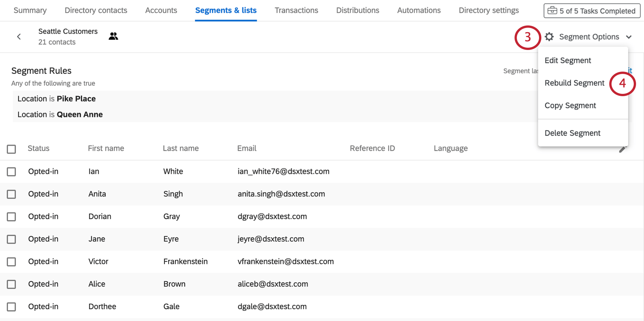Switch to Directory contacts tab

pos(96,10)
